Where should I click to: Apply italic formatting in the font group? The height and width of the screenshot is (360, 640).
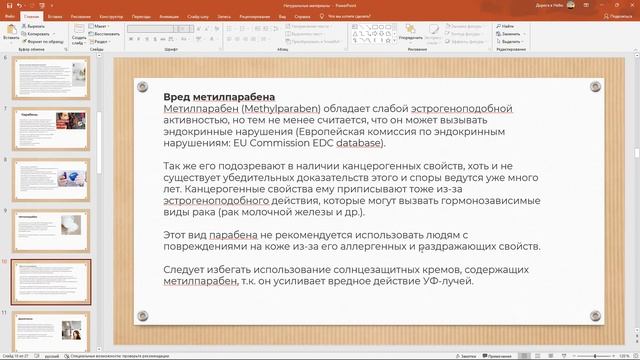click(139, 39)
